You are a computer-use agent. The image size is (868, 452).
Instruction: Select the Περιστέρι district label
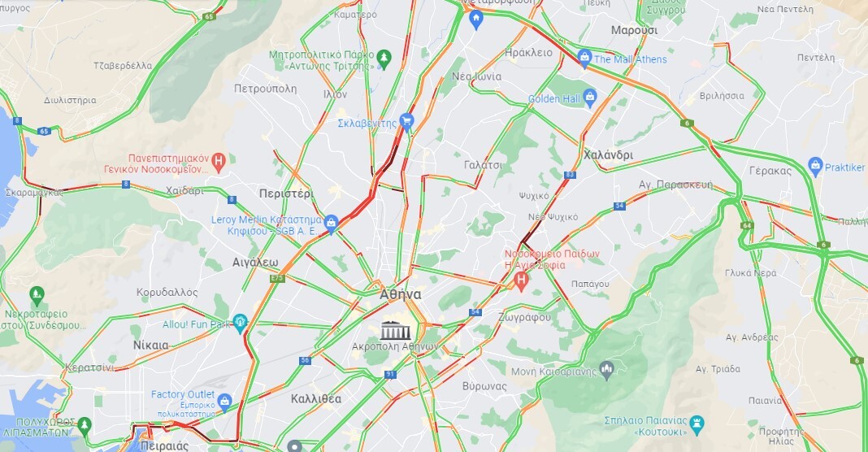click(x=287, y=193)
